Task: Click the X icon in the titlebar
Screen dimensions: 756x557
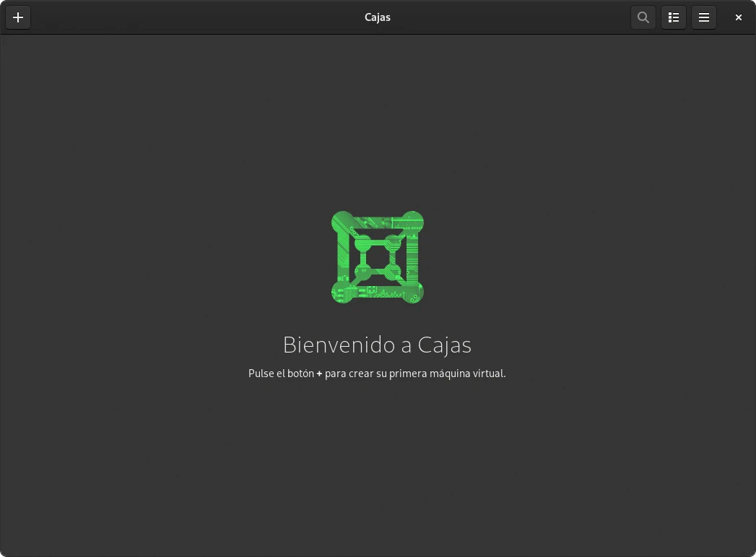Action: 738,17
